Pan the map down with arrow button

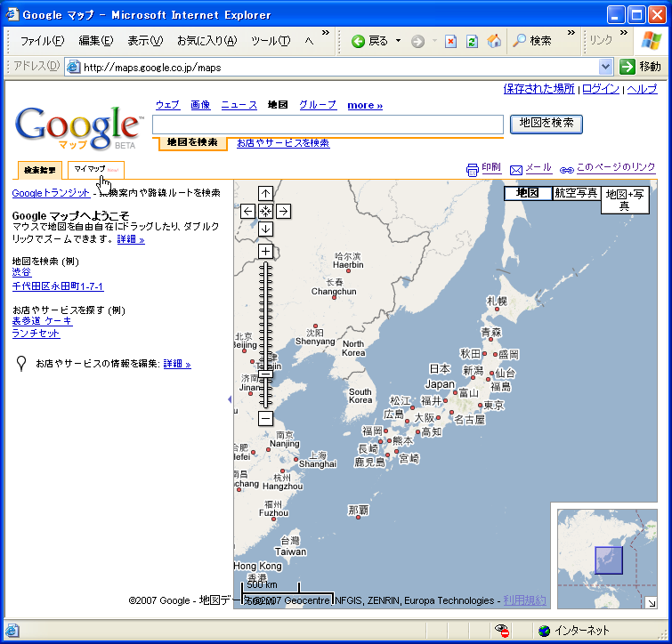[265, 229]
